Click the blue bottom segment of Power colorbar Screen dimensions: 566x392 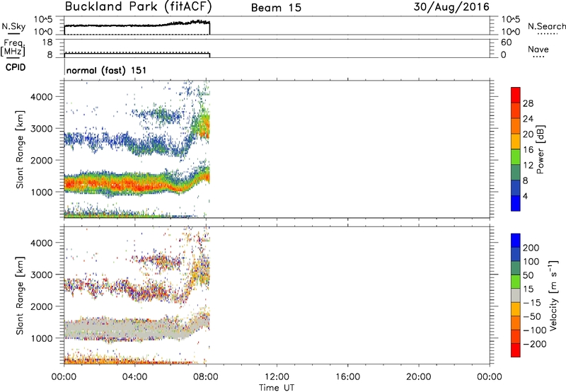tap(516, 203)
